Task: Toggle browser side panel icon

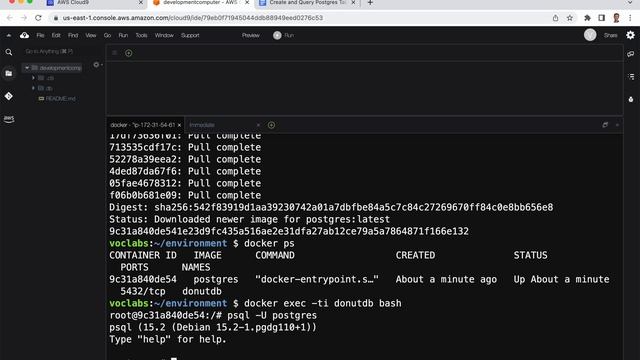Action: pyautogui.click(x=602, y=18)
